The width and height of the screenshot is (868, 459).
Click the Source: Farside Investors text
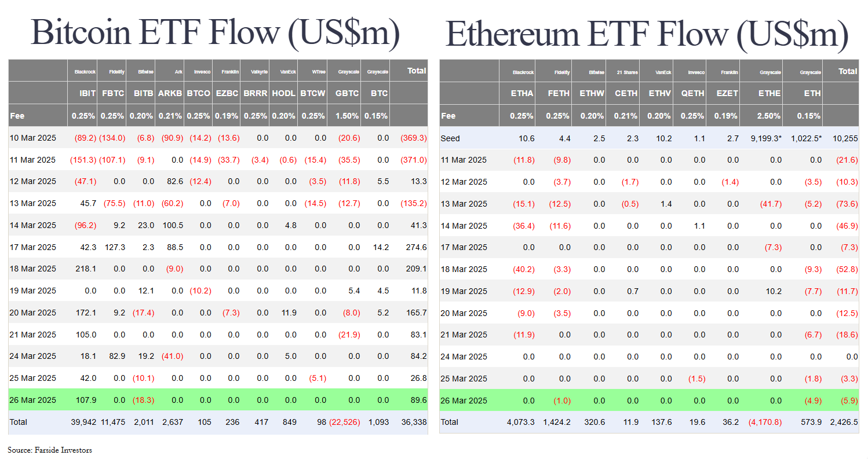[50, 450]
